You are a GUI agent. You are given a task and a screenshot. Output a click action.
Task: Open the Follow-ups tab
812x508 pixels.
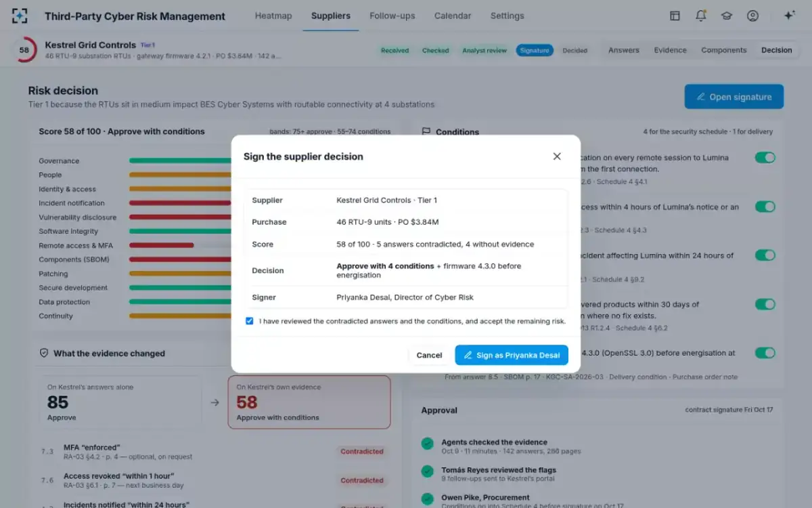[x=392, y=16]
